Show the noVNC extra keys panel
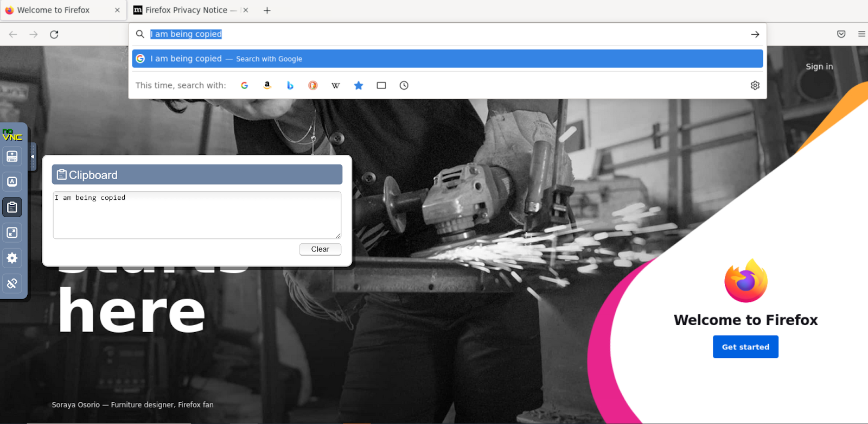The image size is (868, 424). 12,181
